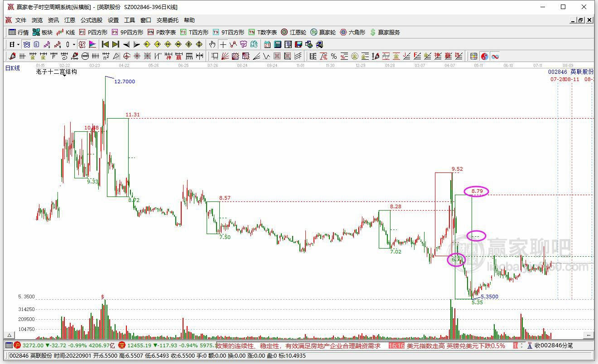Image resolution: width=598 pixels, height=364 pixels.
Task: Click the 12.7000 peak price label
Action: pyautogui.click(x=125, y=81)
